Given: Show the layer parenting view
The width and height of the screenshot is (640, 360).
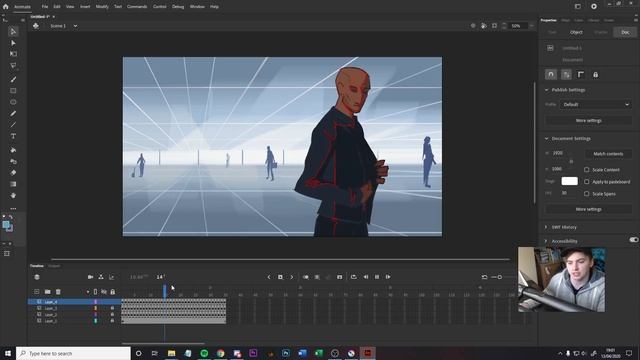Looking at the screenshot, I should pos(101,277).
